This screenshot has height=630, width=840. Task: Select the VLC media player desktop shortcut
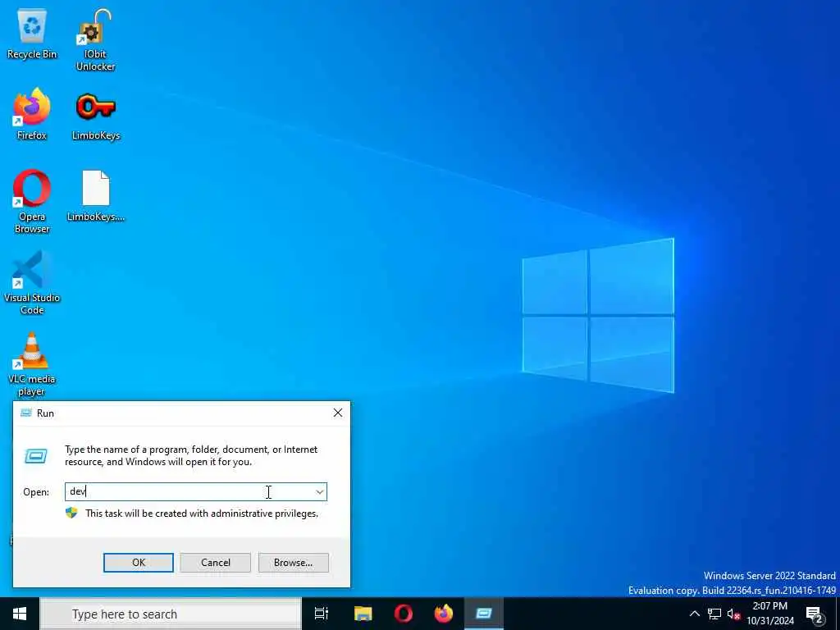click(x=32, y=364)
